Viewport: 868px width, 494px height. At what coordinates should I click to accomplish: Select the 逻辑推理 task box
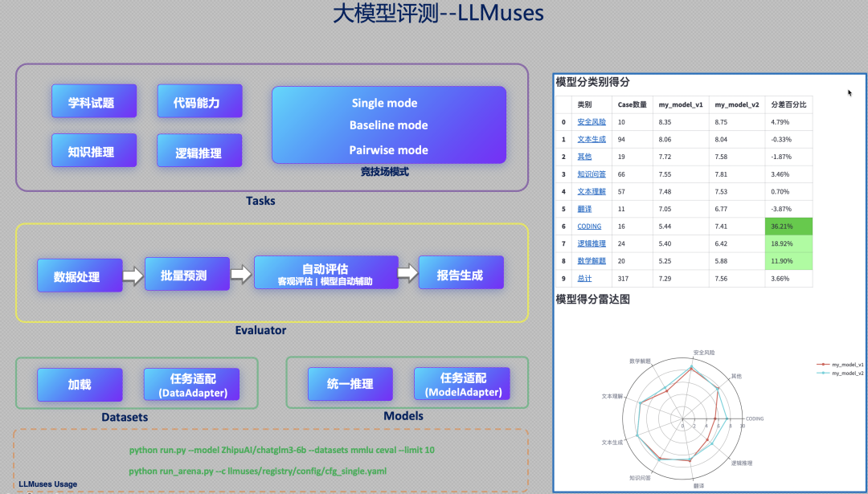pyautogui.click(x=200, y=150)
